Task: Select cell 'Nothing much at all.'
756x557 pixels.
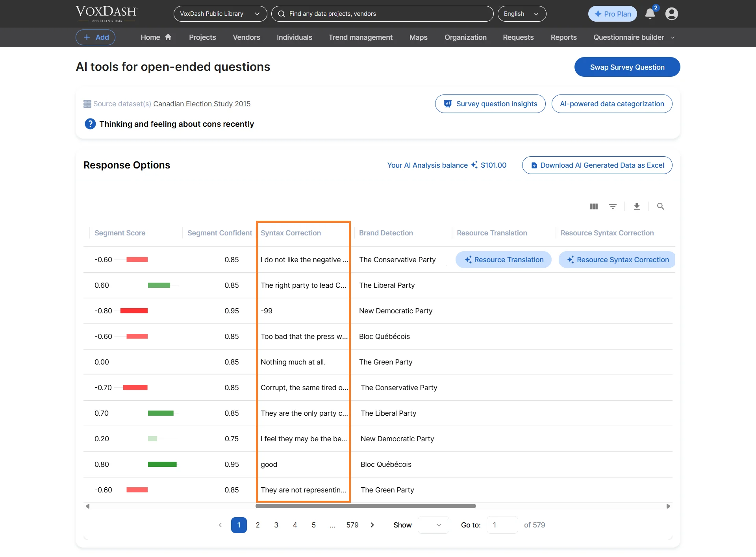Action: [x=293, y=362]
